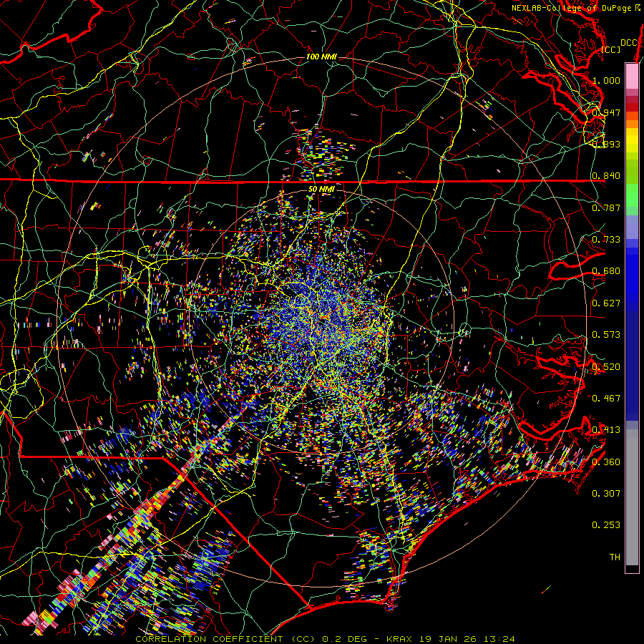
Task: Click the 0.893 scale value
Action: coord(606,144)
